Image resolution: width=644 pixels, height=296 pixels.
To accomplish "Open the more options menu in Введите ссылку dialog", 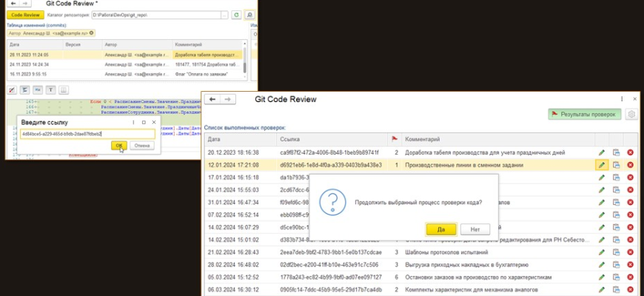I will click(133, 121).
